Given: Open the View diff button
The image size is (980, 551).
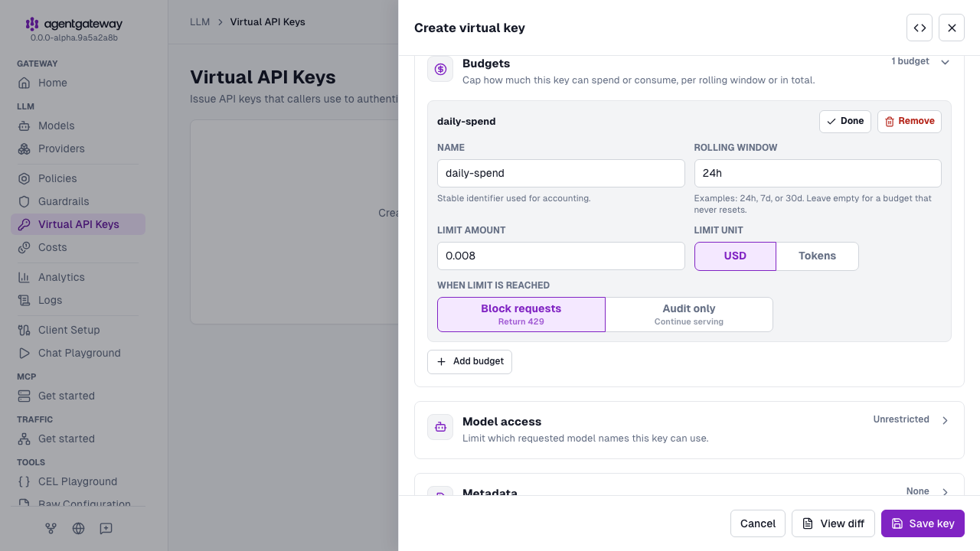Looking at the screenshot, I should tap(833, 523).
